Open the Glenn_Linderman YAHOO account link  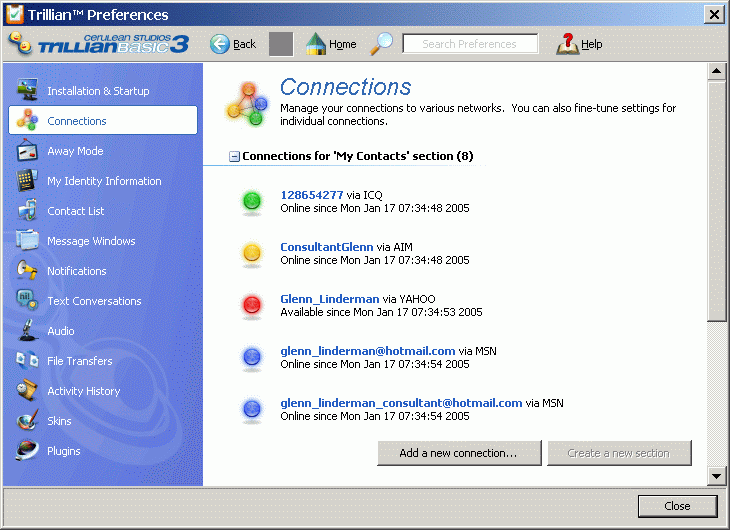(x=330, y=299)
